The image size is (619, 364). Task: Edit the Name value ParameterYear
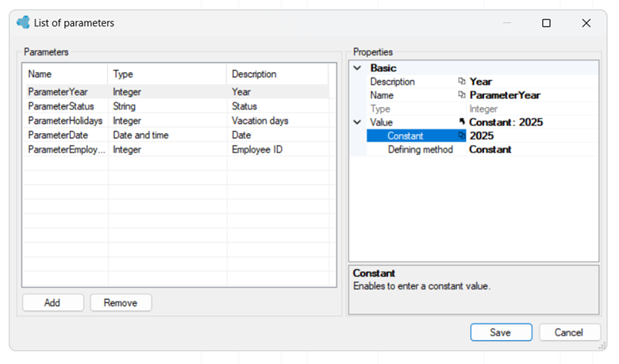click(x=532, y=95)
